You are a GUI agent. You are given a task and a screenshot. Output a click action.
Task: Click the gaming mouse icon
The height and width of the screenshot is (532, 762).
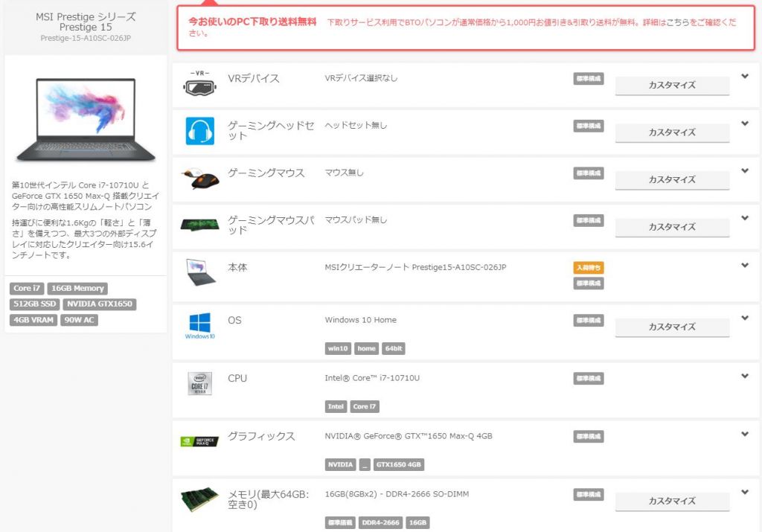click(x=199, y=178)
